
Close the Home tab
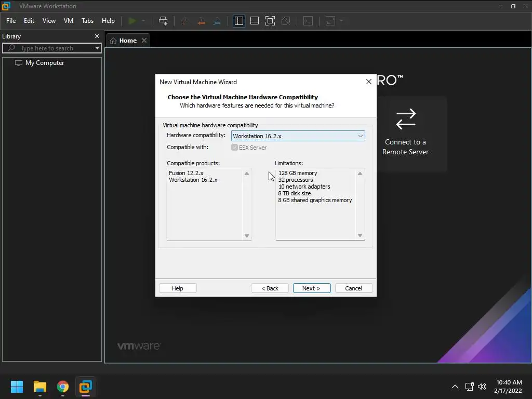pos(144,41)
